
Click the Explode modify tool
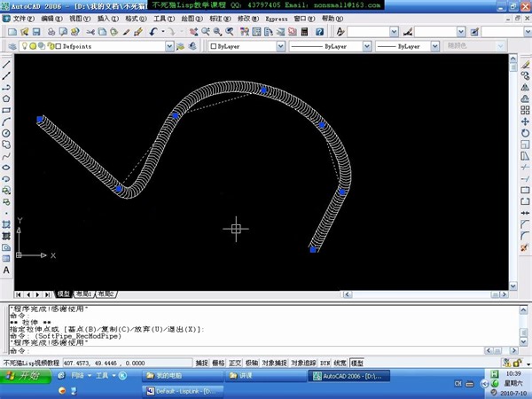525,247
